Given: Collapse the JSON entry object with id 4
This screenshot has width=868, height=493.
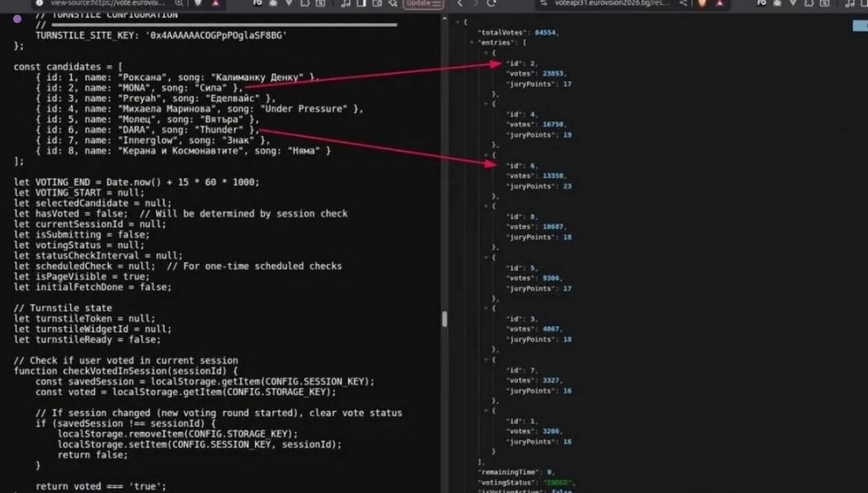Looking at the screenshot, I should click(x=486, y=104).
